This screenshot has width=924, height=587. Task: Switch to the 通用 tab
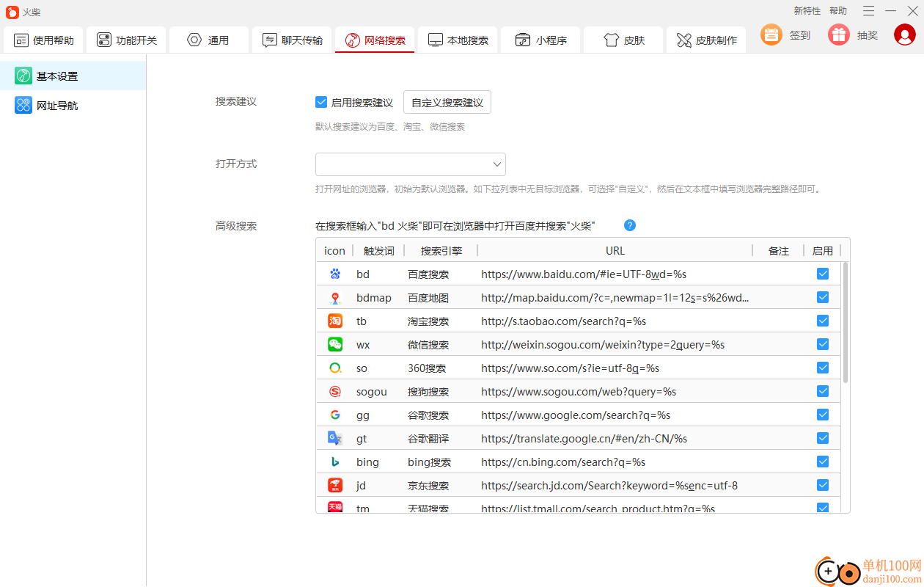coord(210,40)
